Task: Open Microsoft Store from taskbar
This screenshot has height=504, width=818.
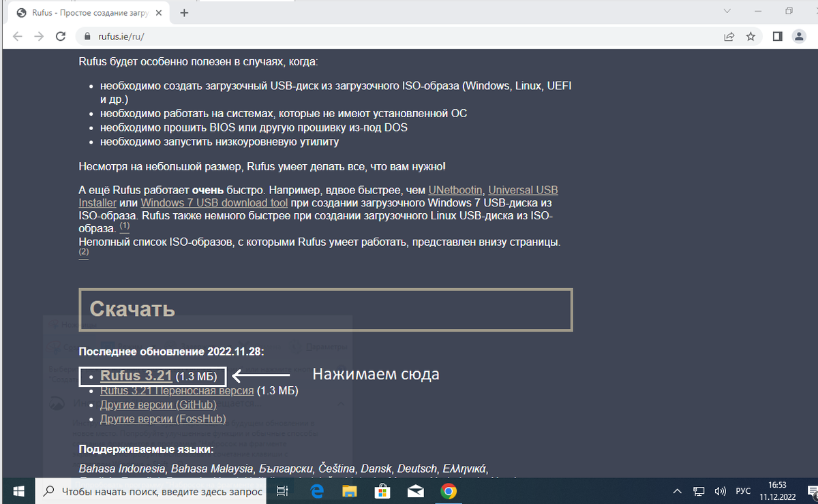Action: pyautogui.click(x=382, y=490)
